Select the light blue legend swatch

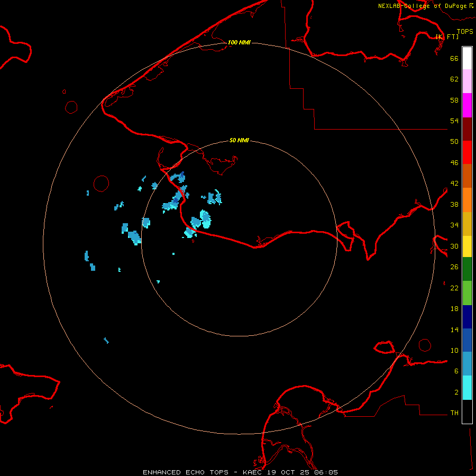tap(467, 364)
